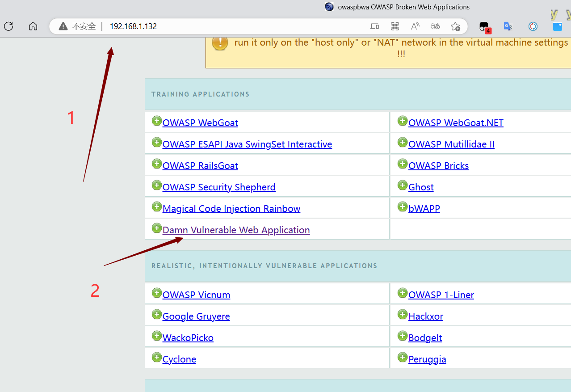Expand the plus icon beside Cyclone
Image resolution: width=571 pixels, height=392 pixels.
click(x=156, y=357)
